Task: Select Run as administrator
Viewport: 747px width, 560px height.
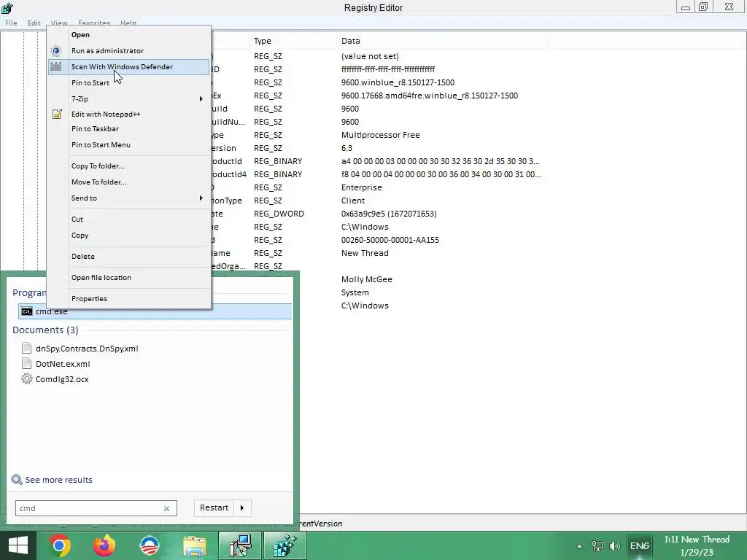Action: tap(107, 51)
